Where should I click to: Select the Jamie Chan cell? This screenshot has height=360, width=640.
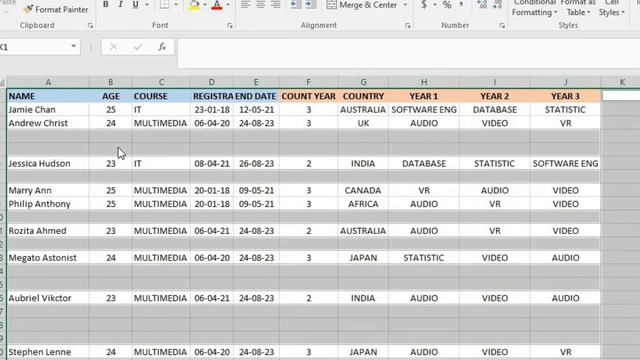[48, 109]
